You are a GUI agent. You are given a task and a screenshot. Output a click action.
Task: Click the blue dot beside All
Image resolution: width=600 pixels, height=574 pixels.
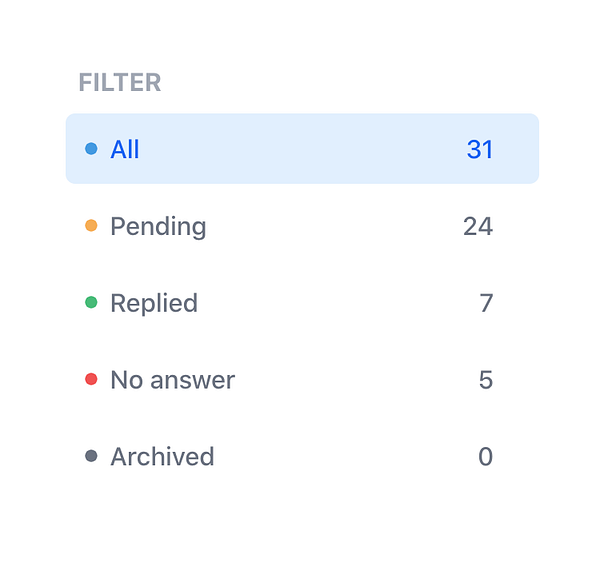pos(91,149)
